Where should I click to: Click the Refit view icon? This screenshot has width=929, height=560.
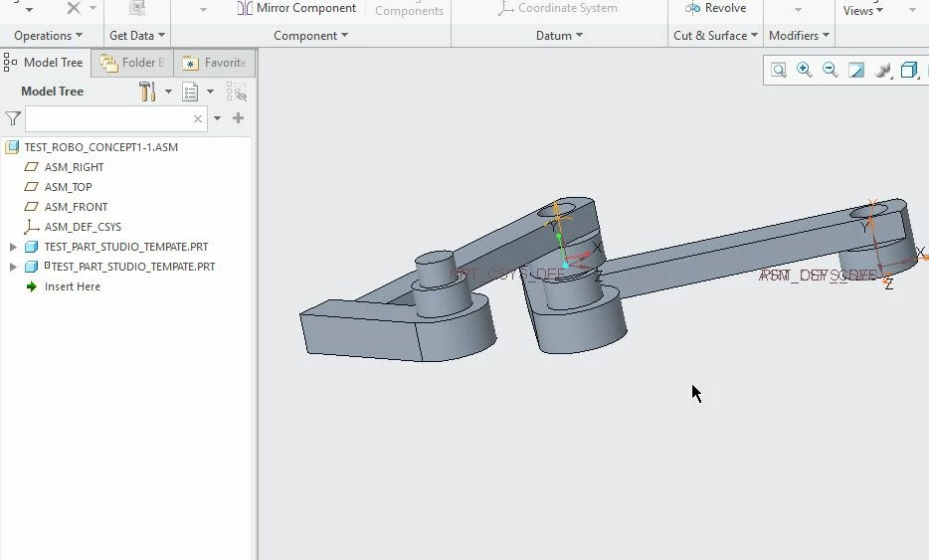coord(779,70)
